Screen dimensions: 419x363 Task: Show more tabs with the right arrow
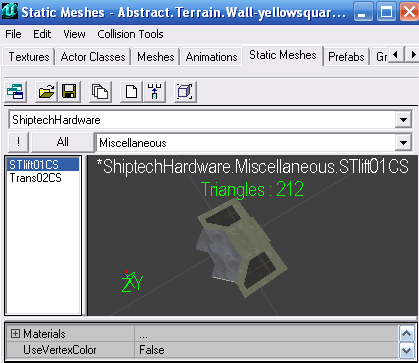(412, 54)
